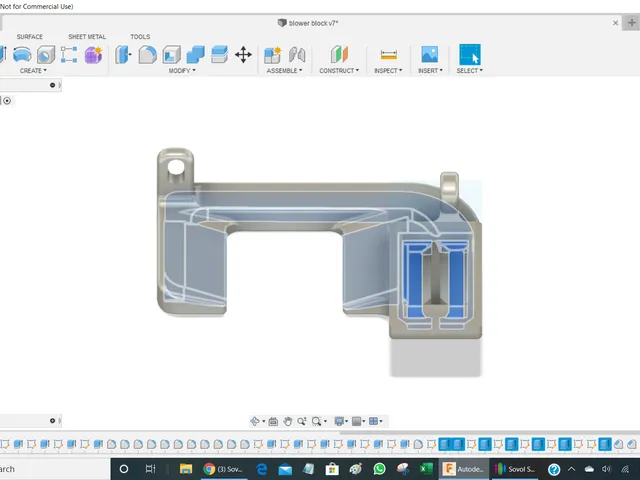The width and height of the screenshot is (640, 480).
Task: Click the New Component icon in Assemble
Action: pos(273,54)
